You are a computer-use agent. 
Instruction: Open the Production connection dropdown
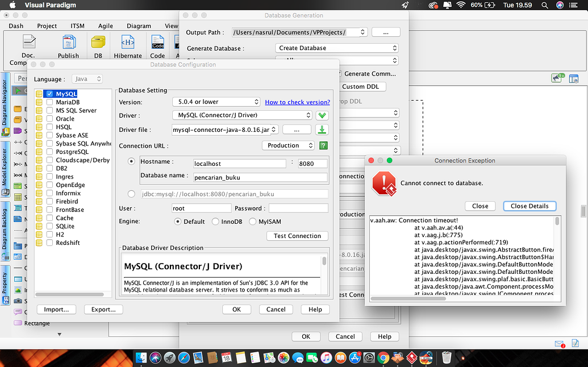(x=288, y=145)
